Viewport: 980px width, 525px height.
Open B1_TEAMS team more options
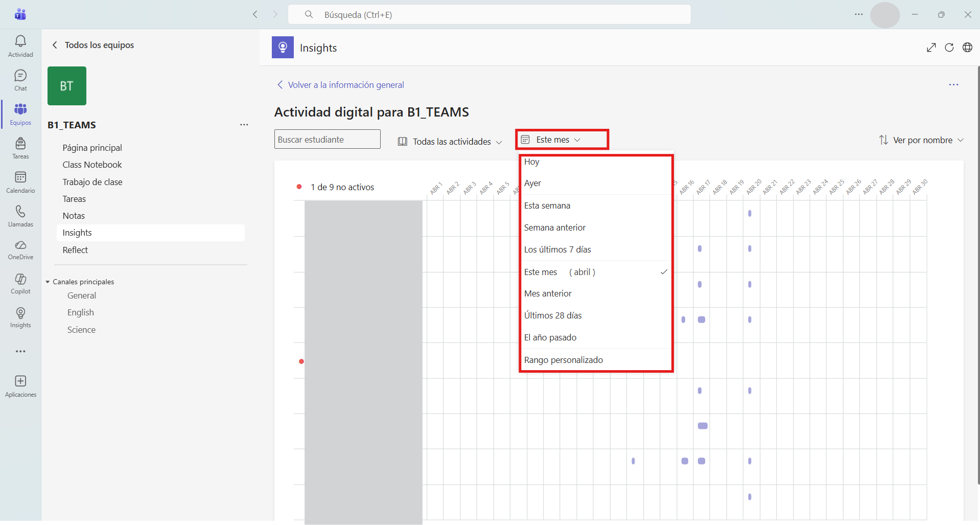[x=244, y=125]
